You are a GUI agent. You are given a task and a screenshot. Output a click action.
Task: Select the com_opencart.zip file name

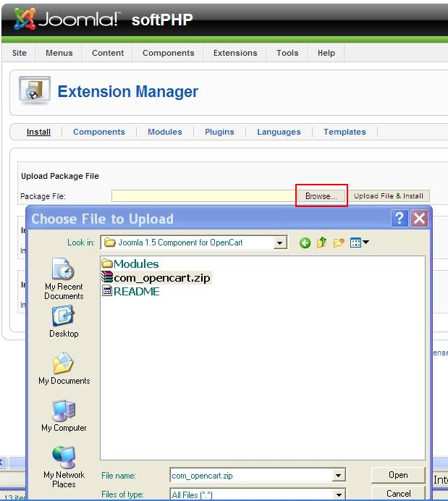pos(162,278)
